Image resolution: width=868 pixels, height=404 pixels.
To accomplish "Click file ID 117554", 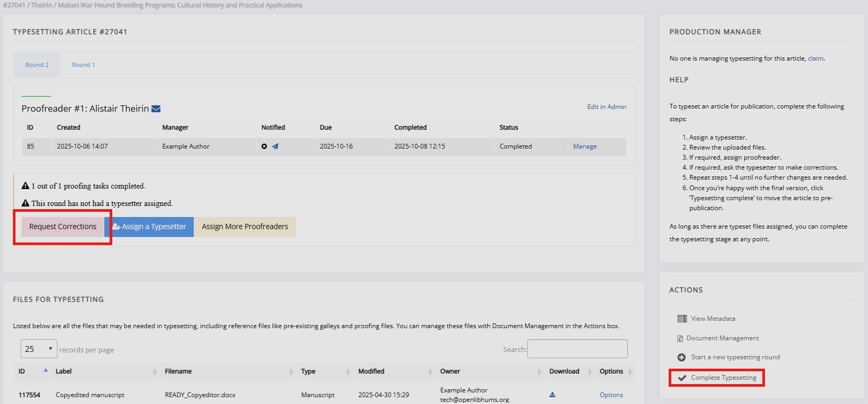I will click(29, 395).
